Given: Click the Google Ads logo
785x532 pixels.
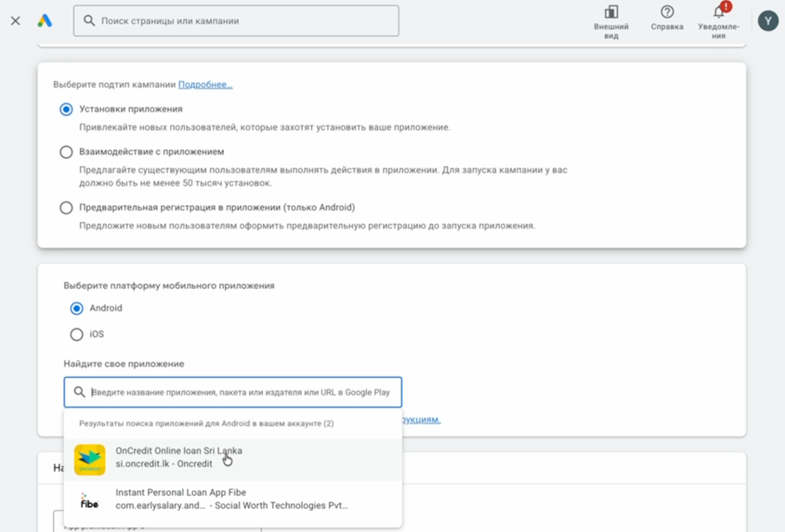Looking at the screenshot, I should click(x=45, y=20).
